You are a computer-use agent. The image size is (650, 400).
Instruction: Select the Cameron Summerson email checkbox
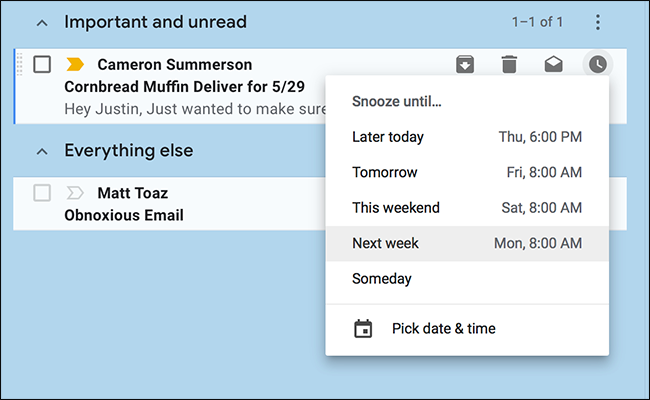click(42, 65)
